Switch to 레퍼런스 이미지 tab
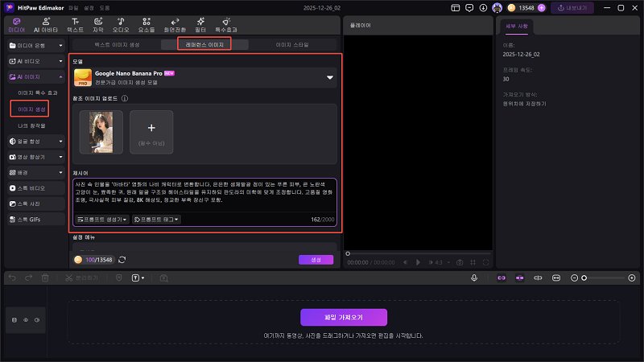Image resolution: width=644 pixels, height=362 pixels. [204, 45]
